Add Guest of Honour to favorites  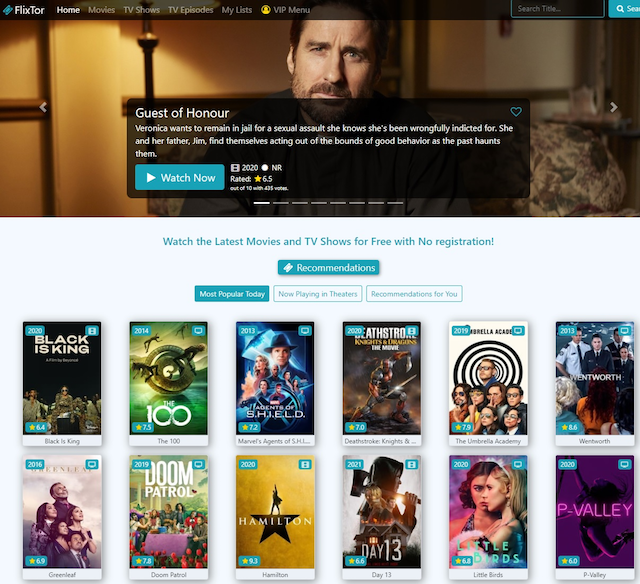coord(516,111)
